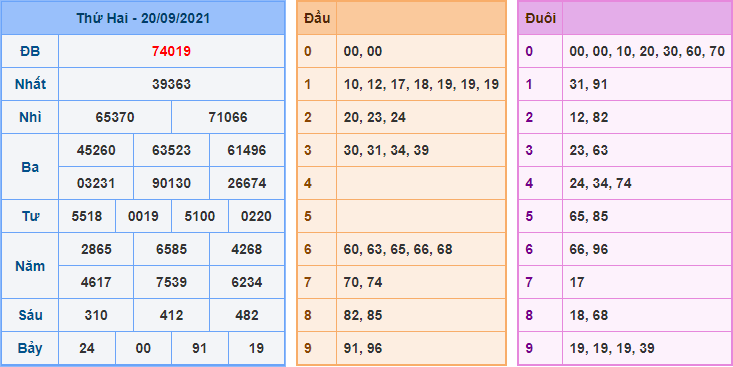This screenshot has width=733, height=367.
Task: Select Ba prize number 61496
Action: coord(247,150)
